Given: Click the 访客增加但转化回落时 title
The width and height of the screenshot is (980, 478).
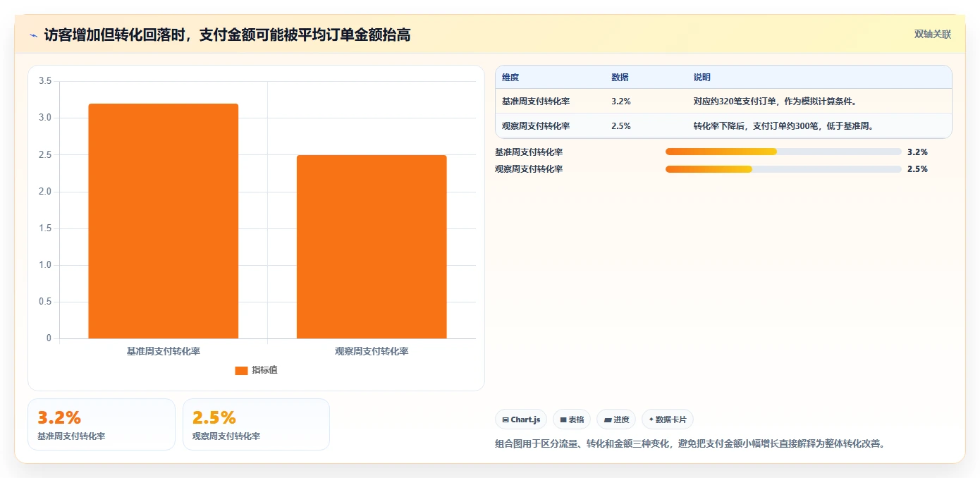Looking at the screenshot, I should [227, 35].
